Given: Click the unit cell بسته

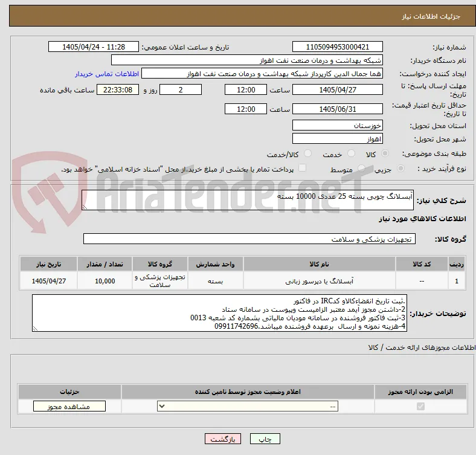Looking at the screenshot, I should 215,281.
